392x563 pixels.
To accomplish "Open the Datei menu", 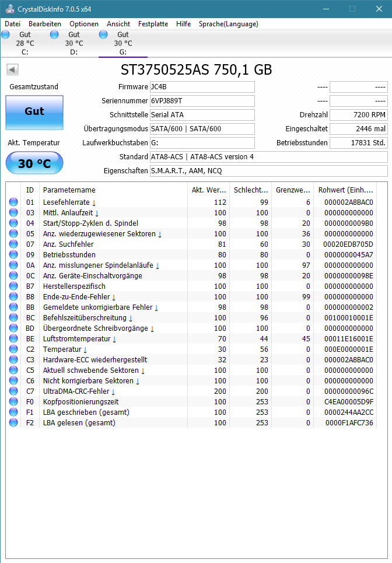I will pos(13,24).
